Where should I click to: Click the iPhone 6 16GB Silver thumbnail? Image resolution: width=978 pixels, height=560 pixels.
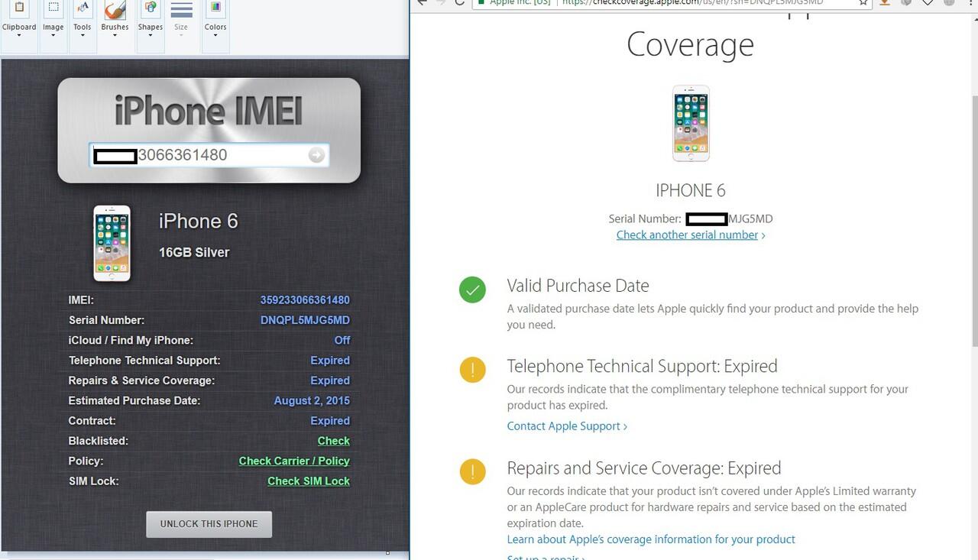tap(112, 243)
